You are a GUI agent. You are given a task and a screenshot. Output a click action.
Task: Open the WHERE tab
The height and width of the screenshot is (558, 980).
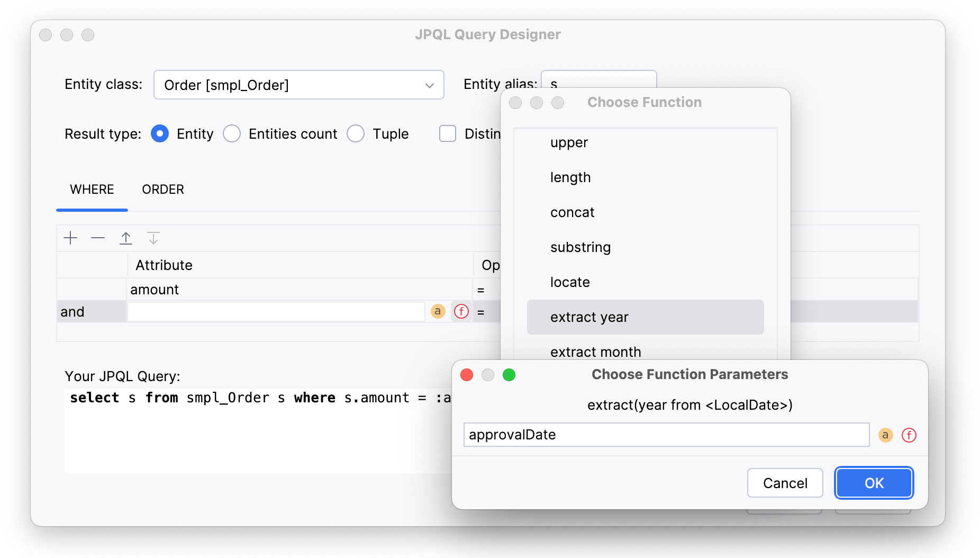[92, 190]
